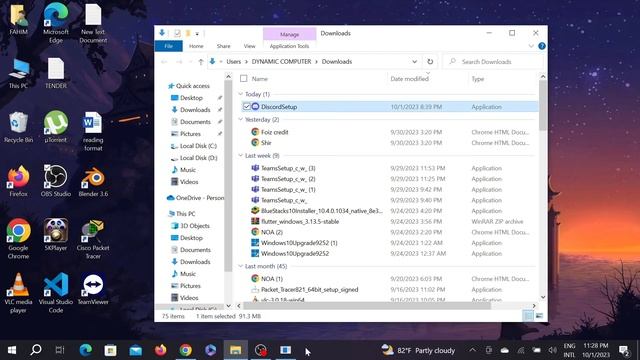Collapse the Yesterday (2) group

pyautogui.click(x=240, y=120)
